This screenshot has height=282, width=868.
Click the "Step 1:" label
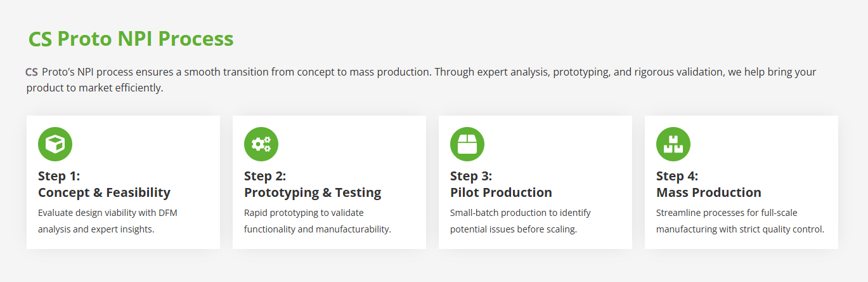pos(59,176)
